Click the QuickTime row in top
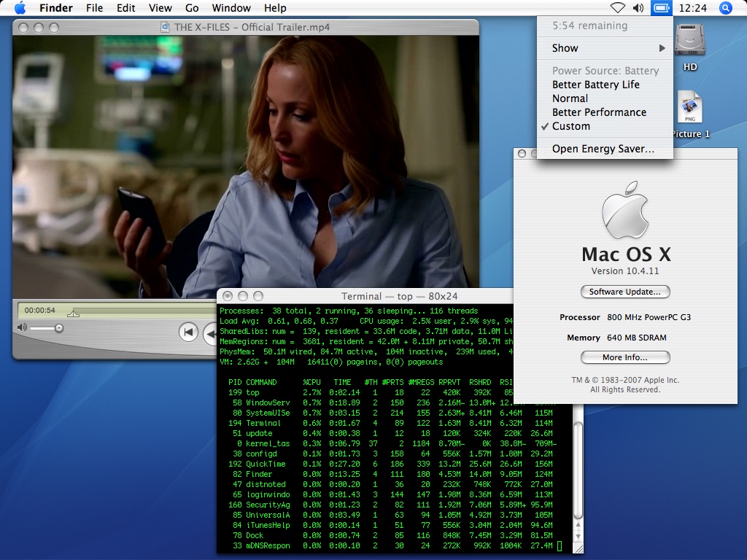 pos(391,464)
